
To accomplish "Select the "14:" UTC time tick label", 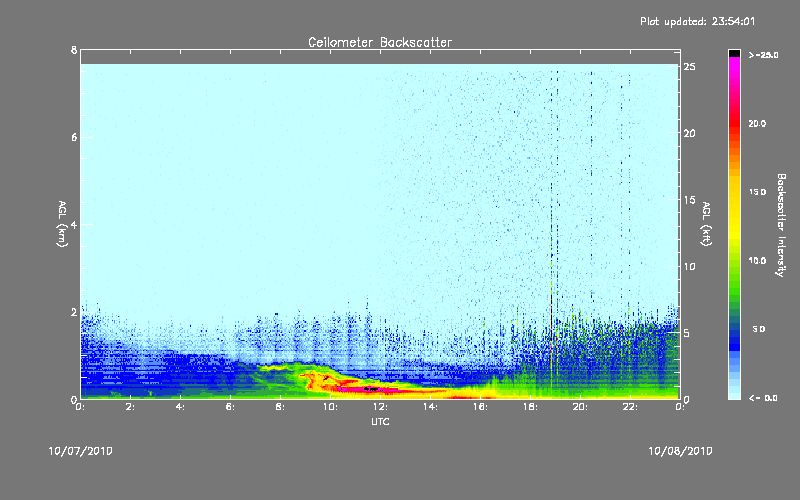I will [x=431, y=407].
